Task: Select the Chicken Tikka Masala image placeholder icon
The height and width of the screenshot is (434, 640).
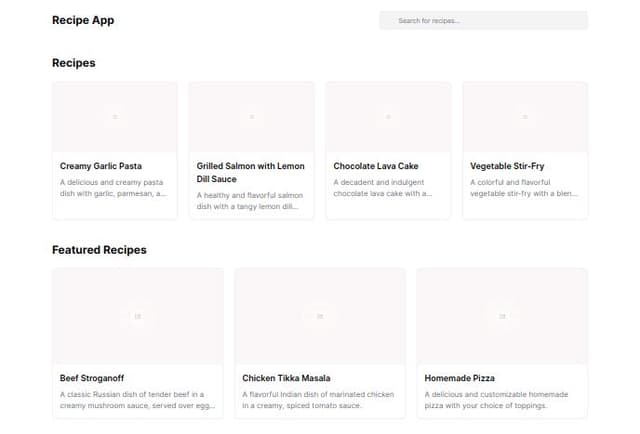Action: coord(320,316)
